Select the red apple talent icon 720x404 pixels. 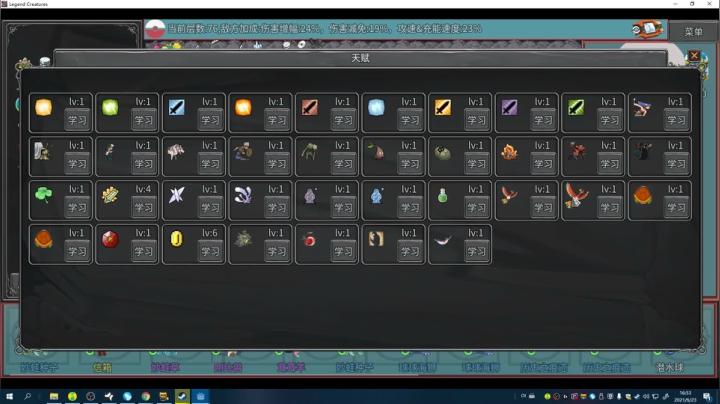[309, 239]
